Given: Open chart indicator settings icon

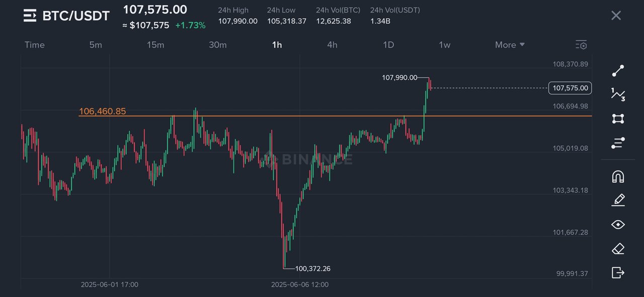Looking at the screenshot, I should click(x=581, y=45).
